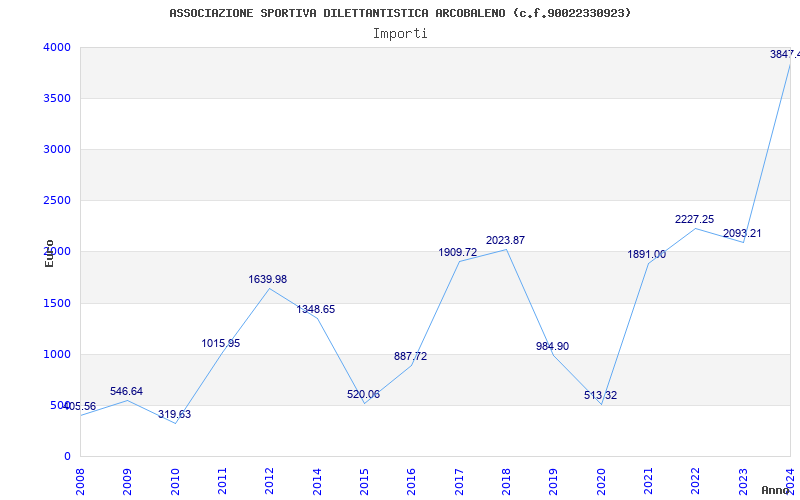Select the 1891.00 data label
Image resolution: width=800 pixels, height=500 pixels.
pyautogui.click(x=646, y=255)
